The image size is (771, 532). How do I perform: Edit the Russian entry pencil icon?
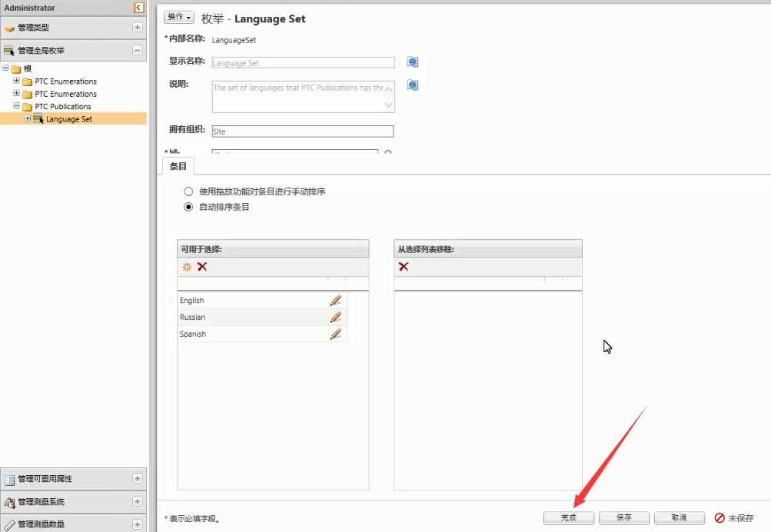click(x=335, y=317)
